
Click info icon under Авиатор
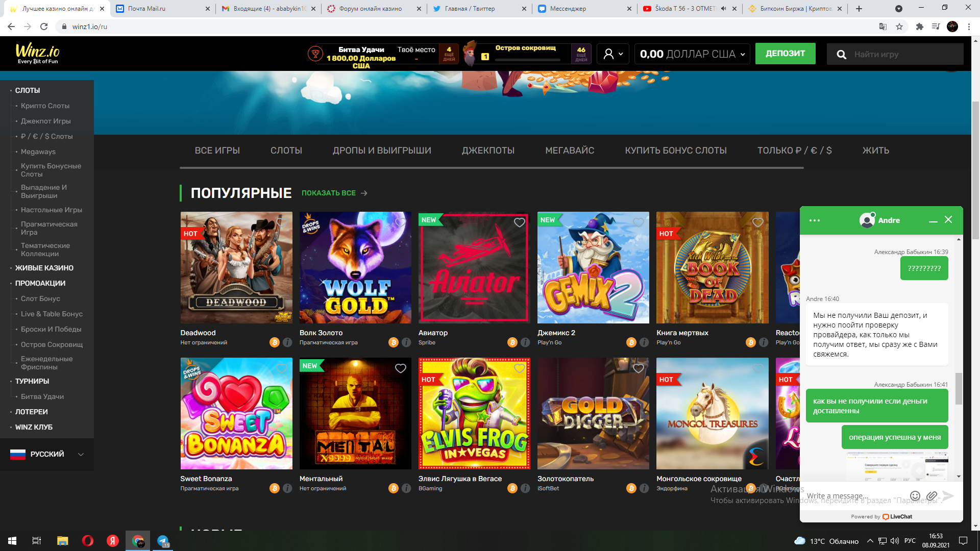[x=525, y=342]
